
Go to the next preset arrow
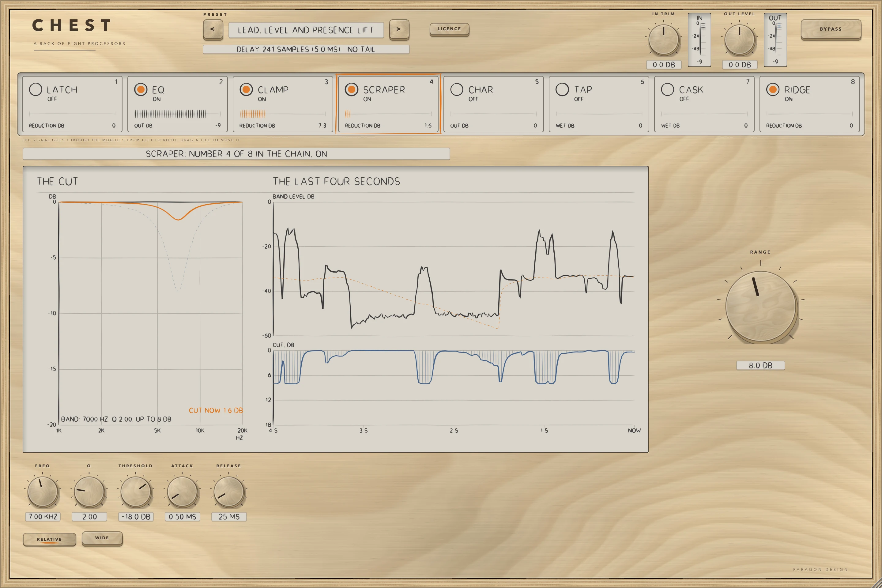coord(399,29)
